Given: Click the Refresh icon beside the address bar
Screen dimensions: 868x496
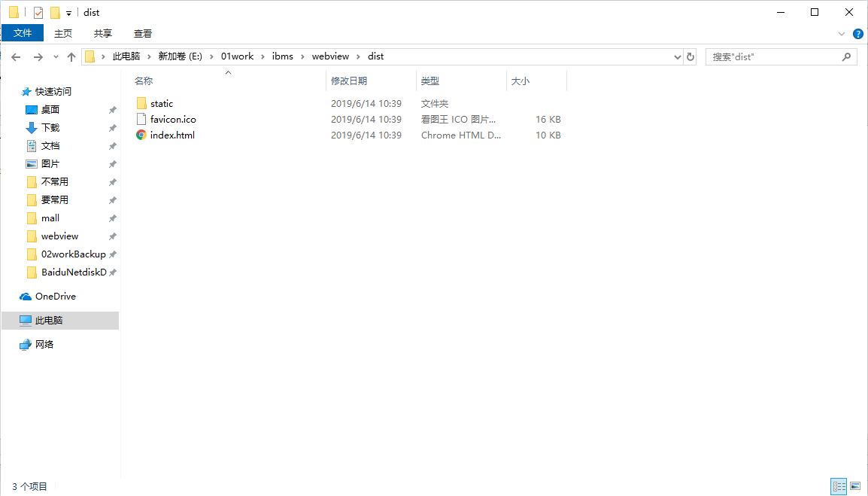Looking at the screenshot, I should (x=690, y=56).
